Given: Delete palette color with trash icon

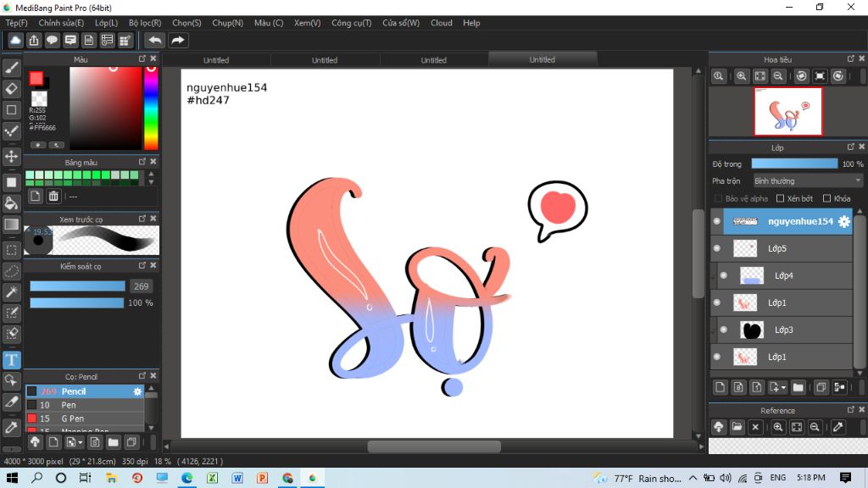Looking at the screenshot, I should coord(53,196).
